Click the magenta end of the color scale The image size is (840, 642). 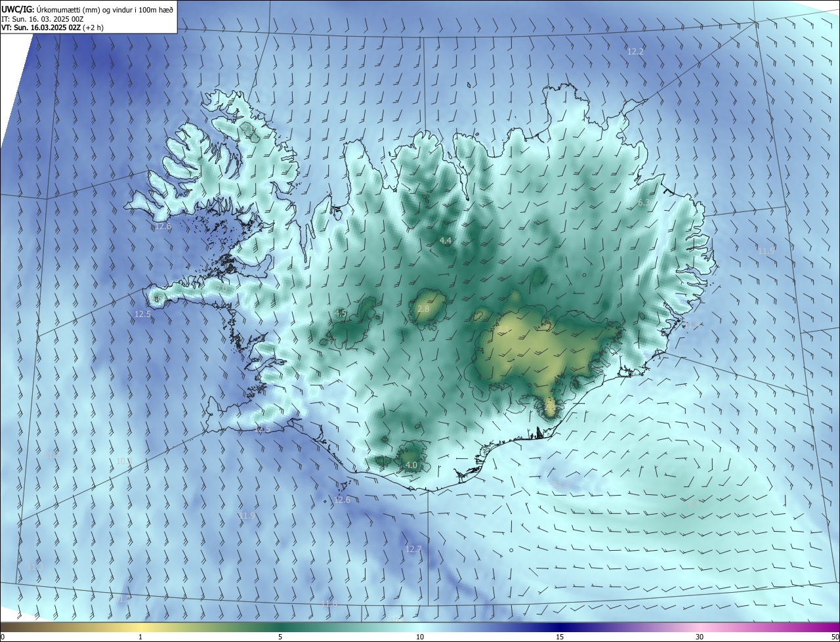tap(828, 628)
